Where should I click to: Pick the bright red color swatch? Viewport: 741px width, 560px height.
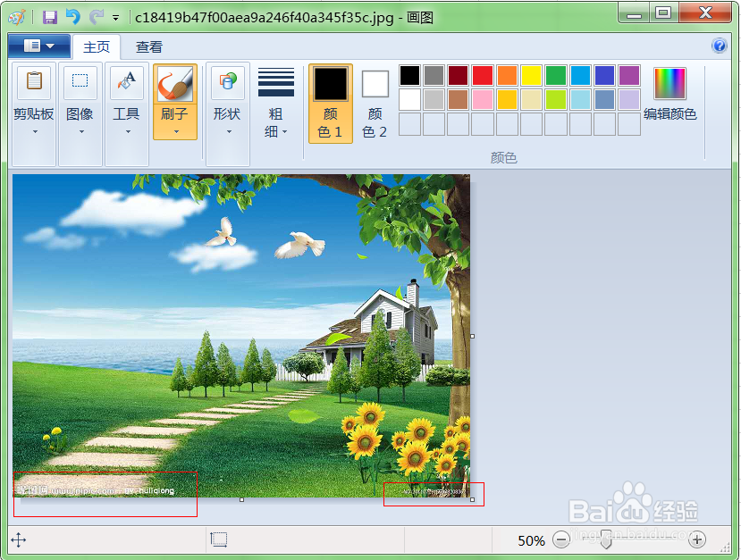coord(483,75)
